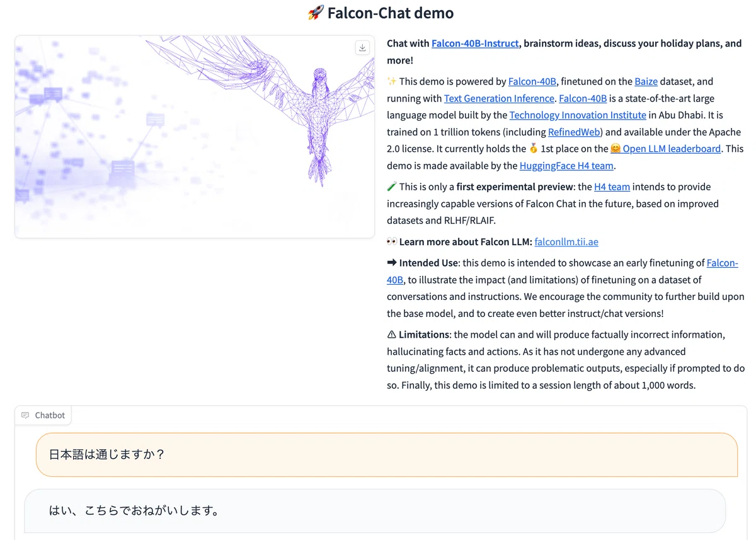This screenshot has height=540, width=756.
Task: Click the user message '日本語は通じますか？'
Action: click(x=386, y=454)
